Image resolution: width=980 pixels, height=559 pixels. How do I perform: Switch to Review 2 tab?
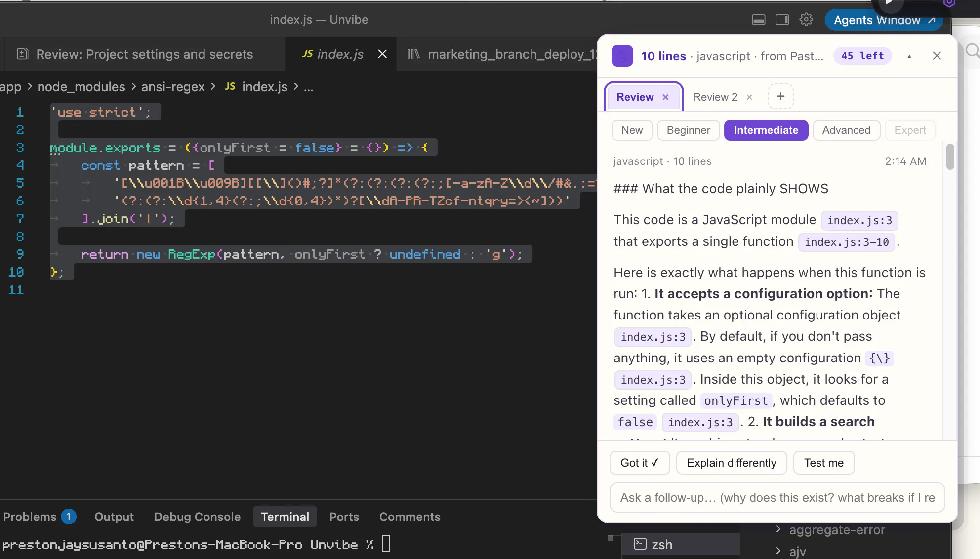point(715,97)
